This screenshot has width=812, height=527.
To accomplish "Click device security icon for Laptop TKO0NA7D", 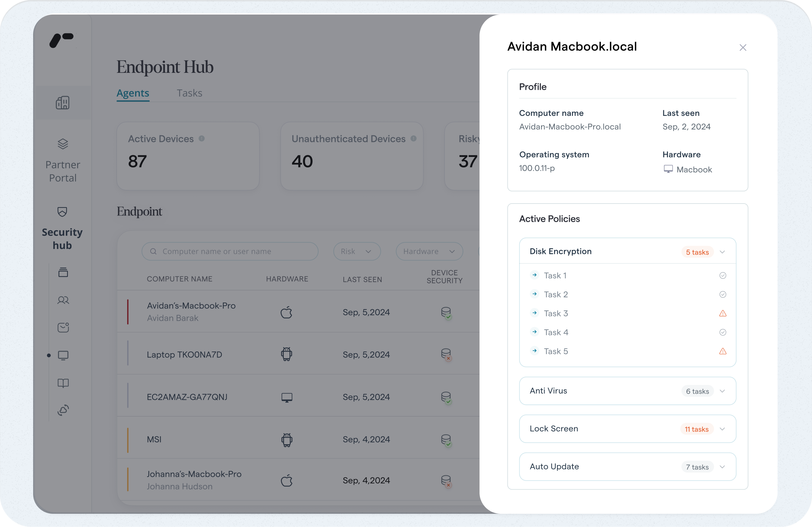I will (x=446, y=354).
